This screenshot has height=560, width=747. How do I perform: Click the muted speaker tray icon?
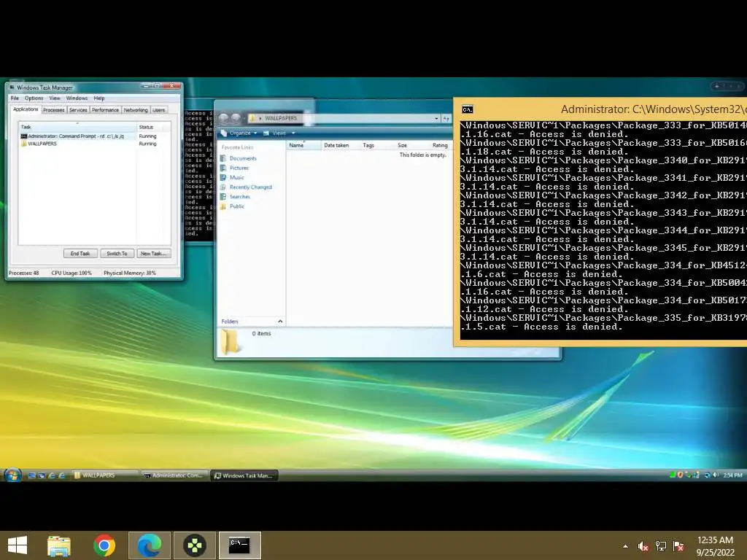click(x=643, y=546)
